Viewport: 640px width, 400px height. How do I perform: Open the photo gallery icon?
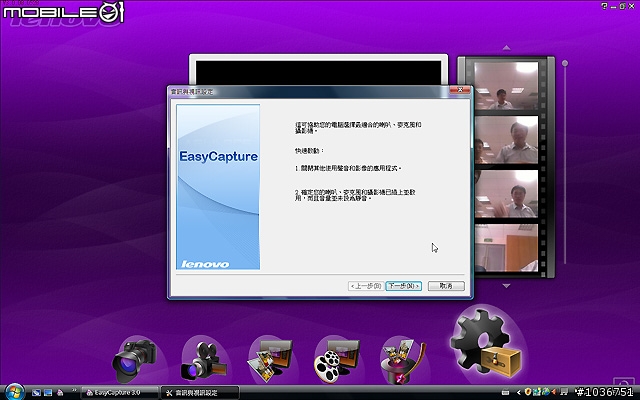pos(271,360)
